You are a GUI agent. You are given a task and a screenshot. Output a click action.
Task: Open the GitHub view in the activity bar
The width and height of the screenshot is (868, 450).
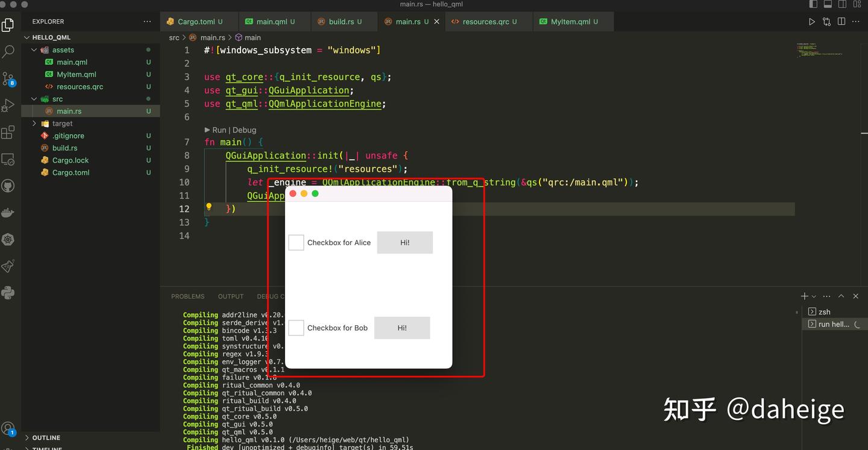click(8, 186)
